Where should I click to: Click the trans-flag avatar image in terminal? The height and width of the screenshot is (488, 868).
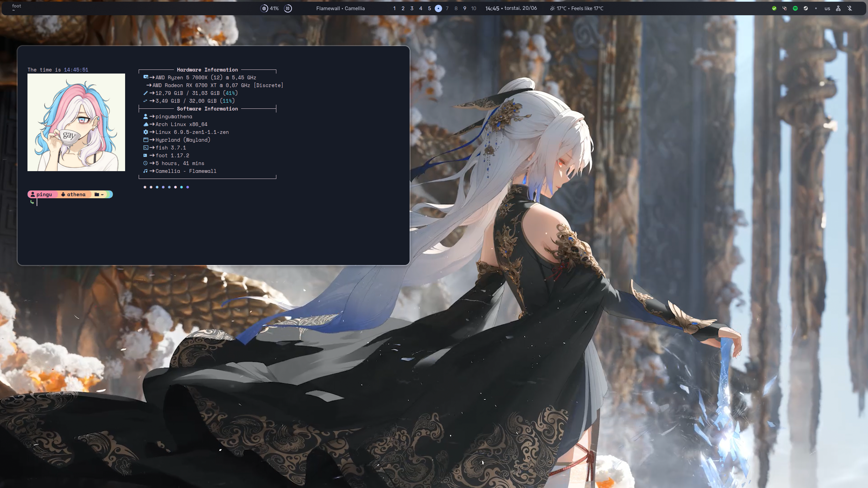click(76, 122)
